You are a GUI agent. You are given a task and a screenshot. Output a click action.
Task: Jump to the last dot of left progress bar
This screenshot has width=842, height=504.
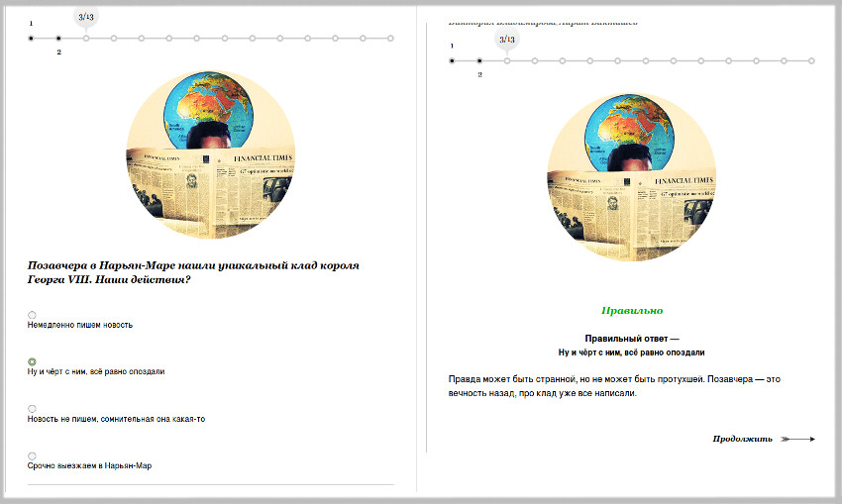click(390, 39)
